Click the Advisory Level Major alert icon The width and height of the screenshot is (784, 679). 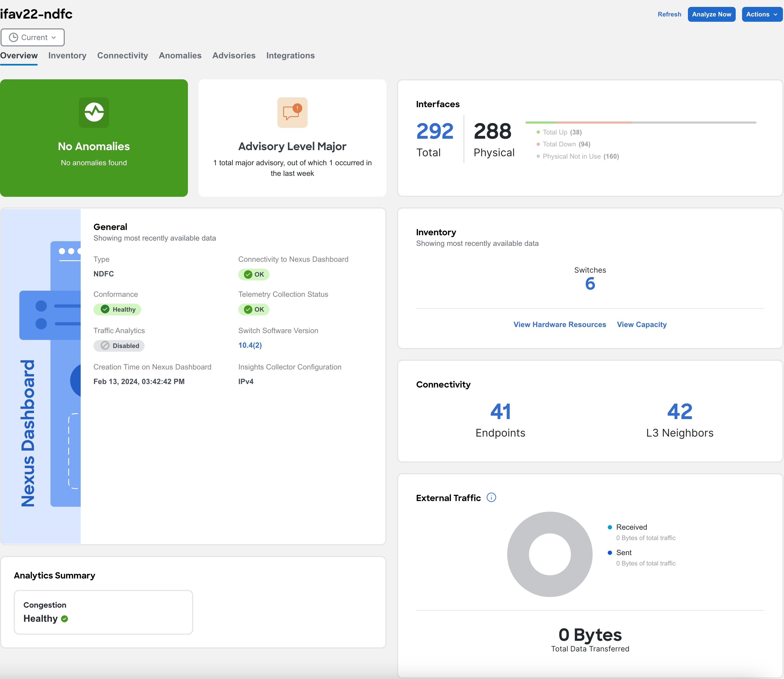[291, 112]
